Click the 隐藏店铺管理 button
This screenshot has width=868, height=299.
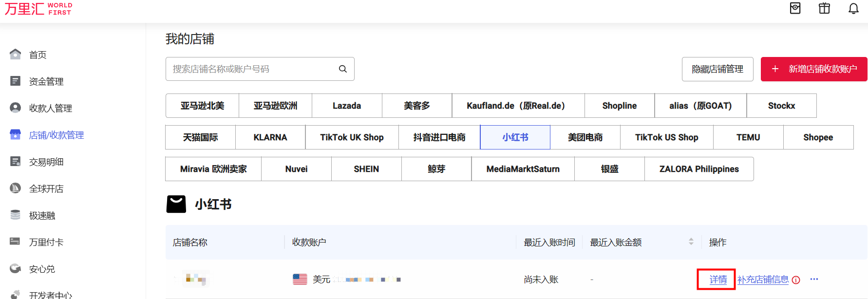[x=717, y=69]
